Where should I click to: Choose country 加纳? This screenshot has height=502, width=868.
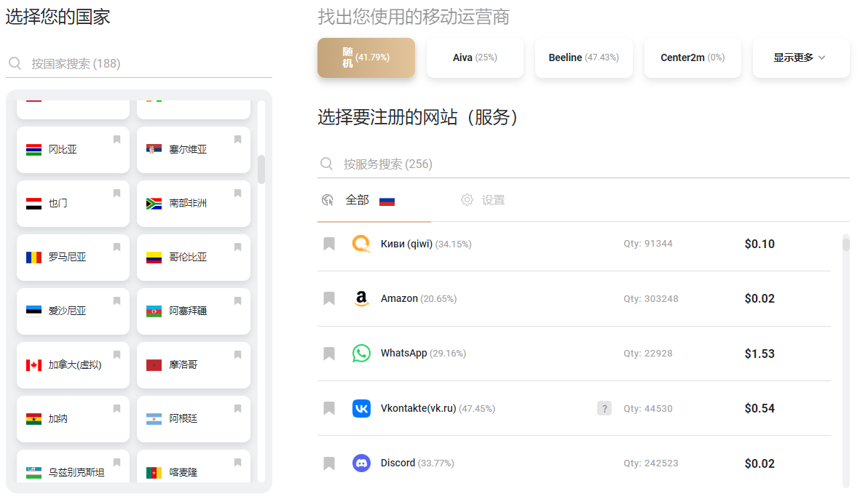(73, 419)
